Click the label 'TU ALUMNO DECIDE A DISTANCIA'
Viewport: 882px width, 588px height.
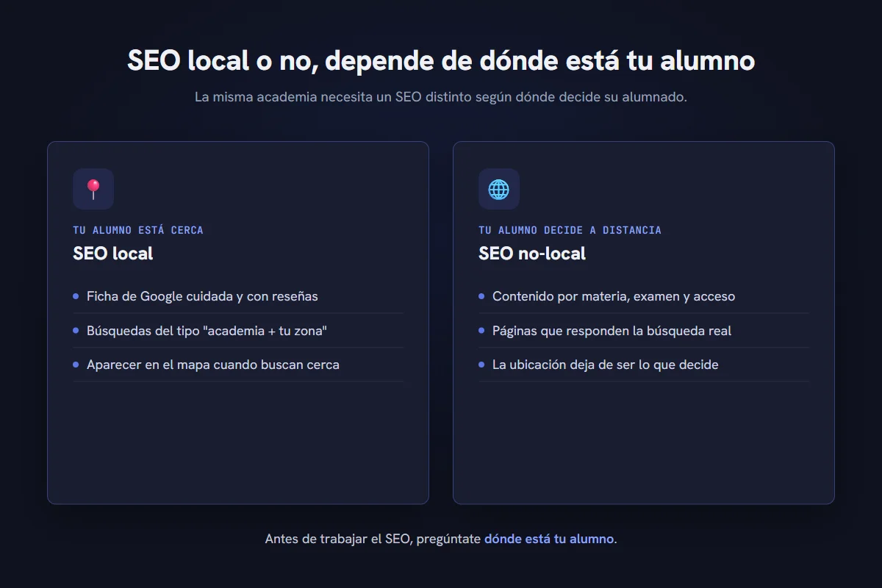[570, 230]
